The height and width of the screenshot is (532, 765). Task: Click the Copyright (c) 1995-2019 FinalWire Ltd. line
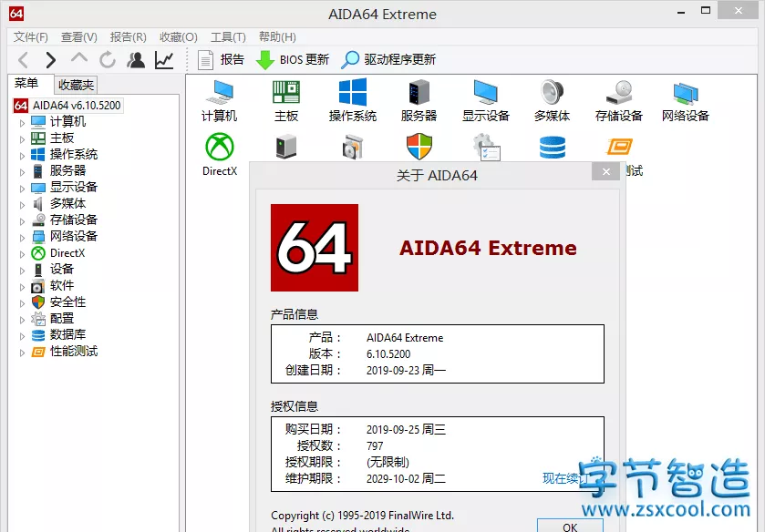[363, 516]
